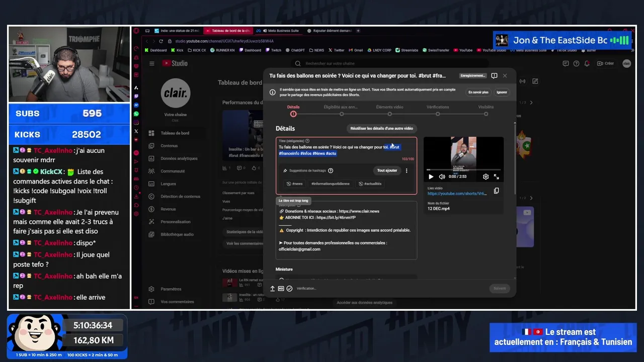The image size is (644, 362).
Task: Click the clair. channel avatar in sidebar
Action: click(176, 93)
